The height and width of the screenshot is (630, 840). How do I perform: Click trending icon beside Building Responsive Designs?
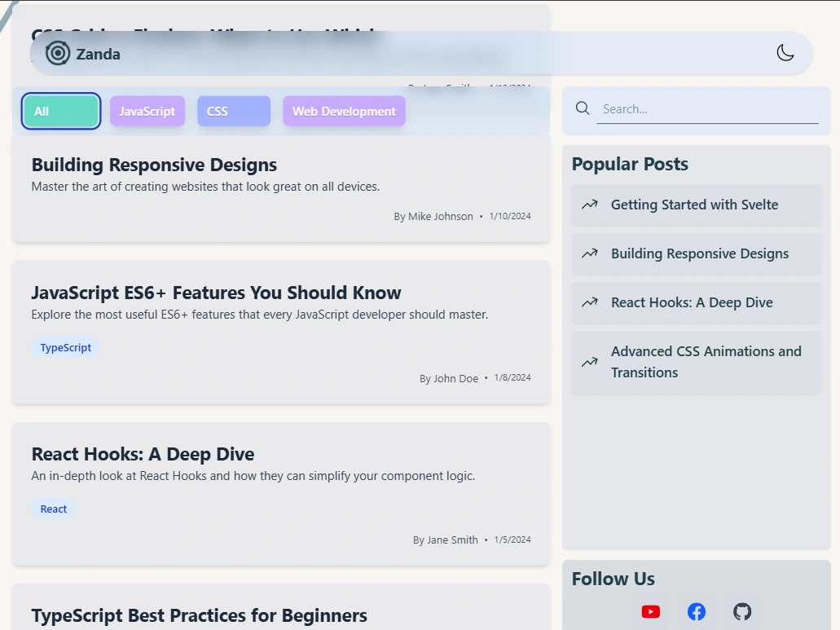coord(590,253)
